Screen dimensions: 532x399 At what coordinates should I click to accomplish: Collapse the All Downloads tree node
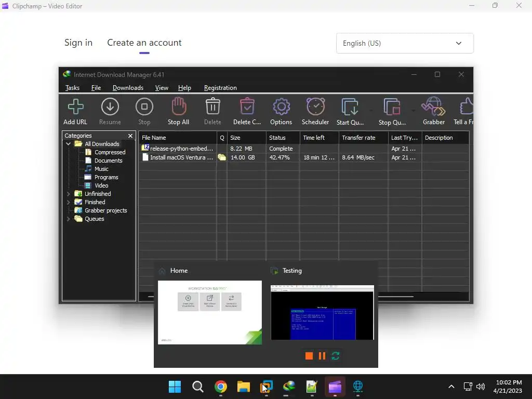click(x=68, y=144)
